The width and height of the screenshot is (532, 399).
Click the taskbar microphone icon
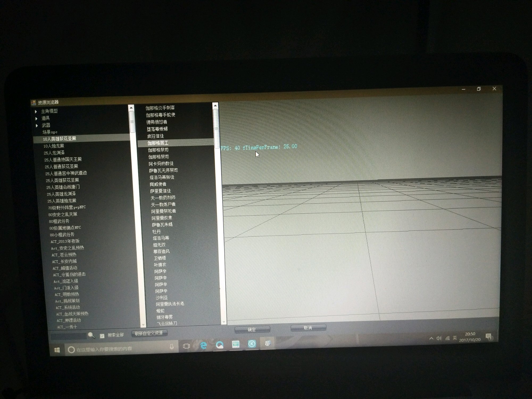172,347
